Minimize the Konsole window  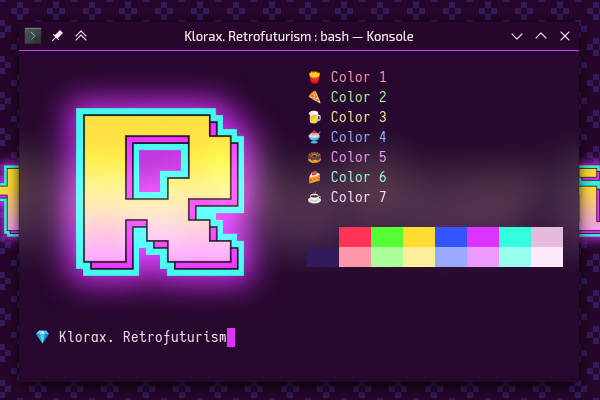[x=517, y=36]
